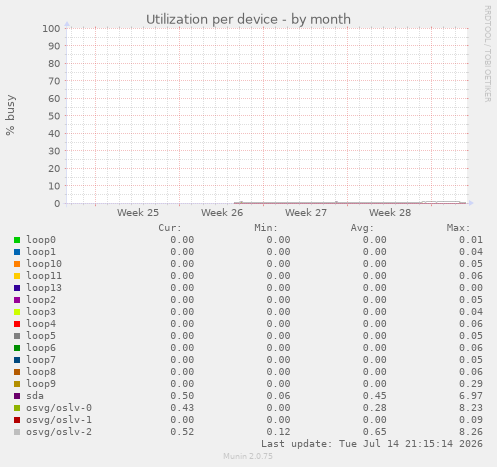This screenshot has height=467, width=497.
Task: Click the loop8 brown legend swatch
Action: [x=17, y=372]
